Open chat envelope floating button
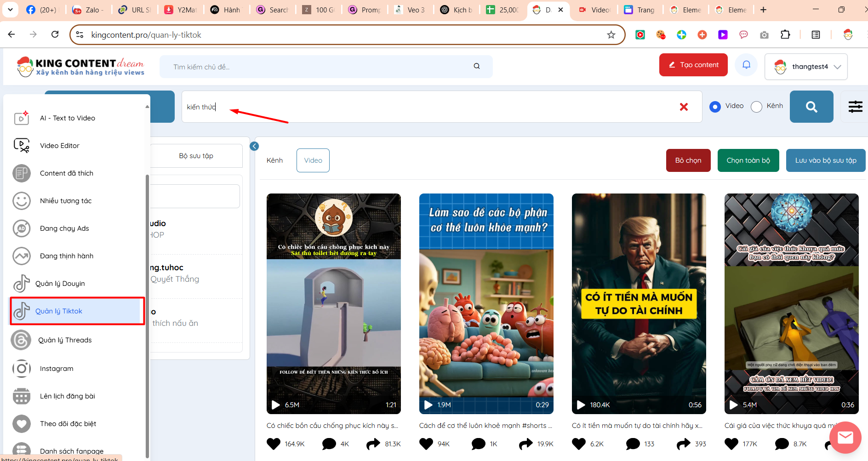868x461 pixels. pyautogui.click(x=845, y=438)
